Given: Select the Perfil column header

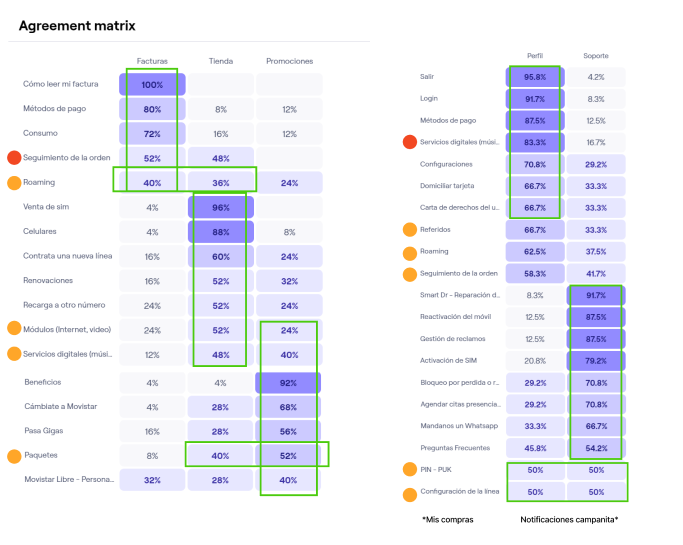Looking at the screenshot, I should click(x=535, y=56).
